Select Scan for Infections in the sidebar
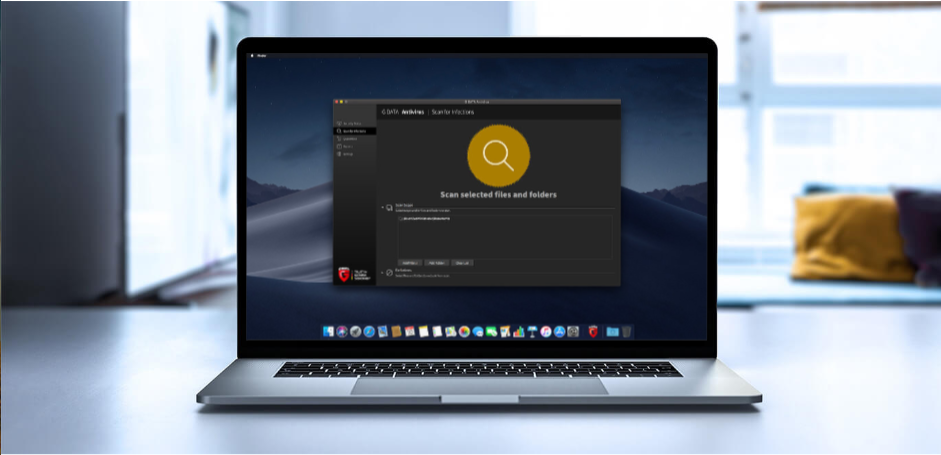 point(355,131)
